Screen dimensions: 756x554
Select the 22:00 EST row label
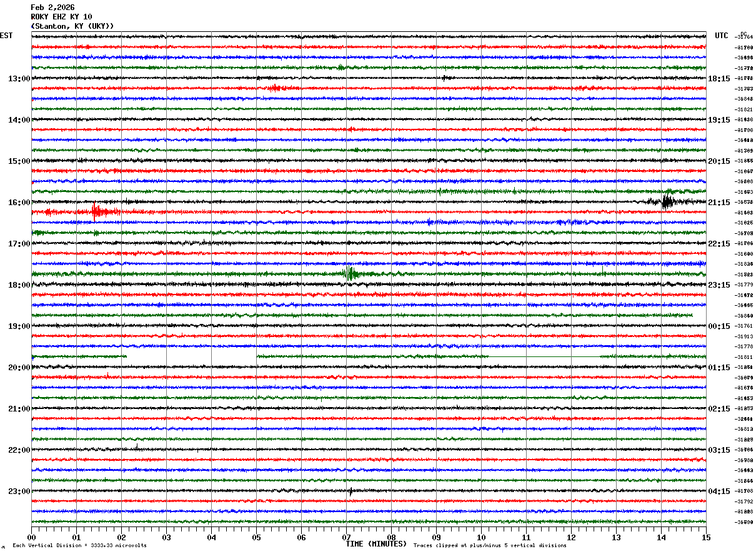(19, 450)
